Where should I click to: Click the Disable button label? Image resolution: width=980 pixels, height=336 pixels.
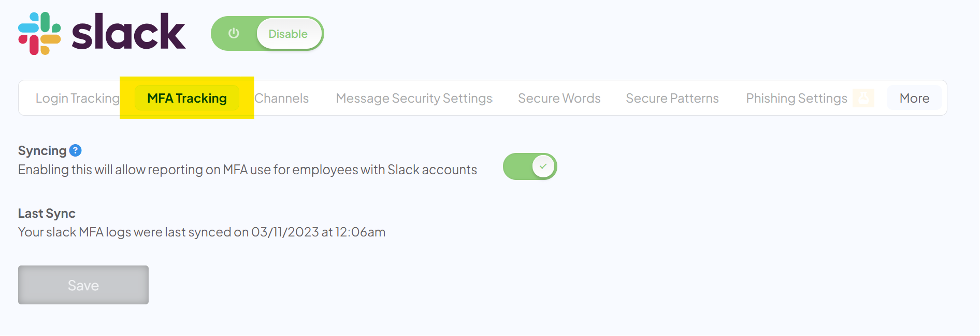coord(289,33)
